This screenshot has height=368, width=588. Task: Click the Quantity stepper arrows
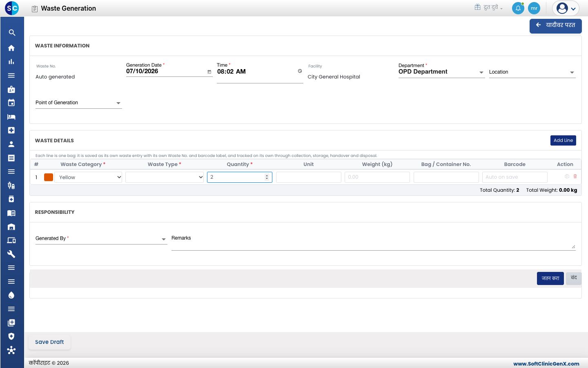click(x=267, y=177)
